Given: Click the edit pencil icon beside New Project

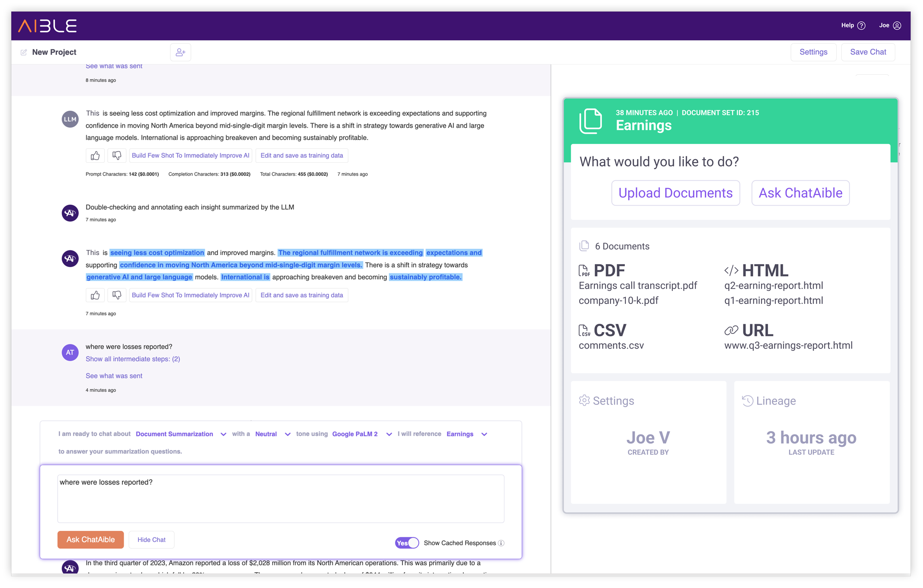Looking at the screenshot, I should [x=24, y=52].
